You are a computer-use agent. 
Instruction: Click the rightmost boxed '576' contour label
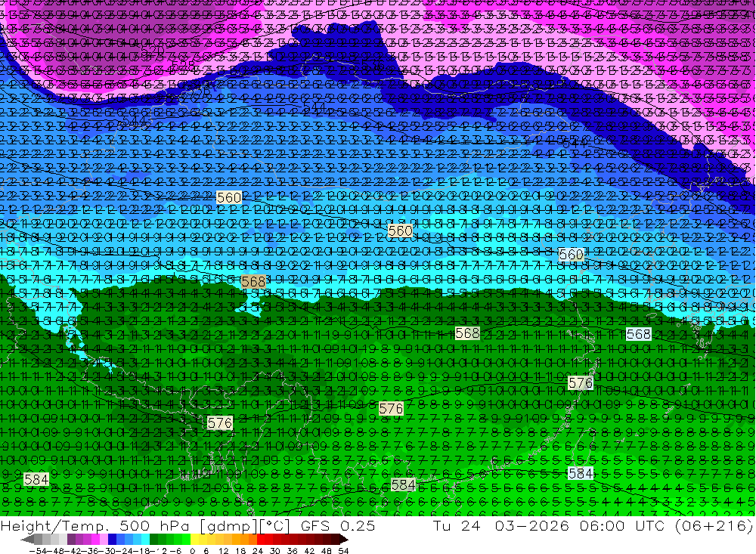pyautogui.click(x=581, y=383)
